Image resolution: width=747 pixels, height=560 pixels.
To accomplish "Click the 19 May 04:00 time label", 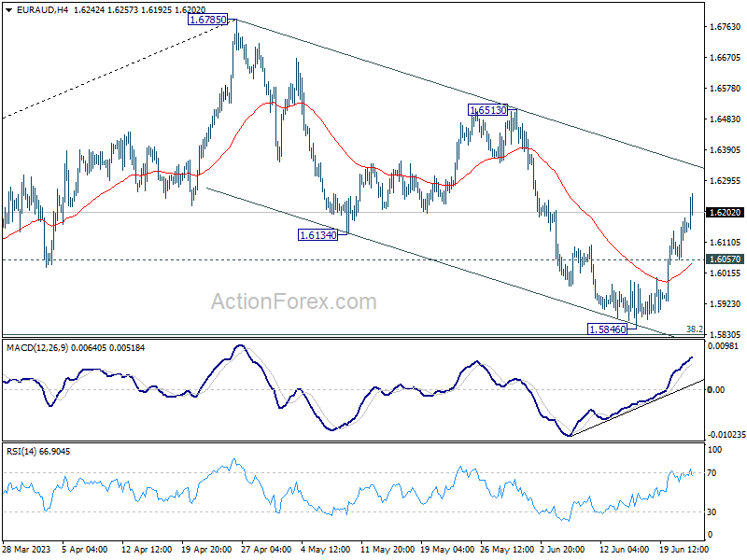I will [x=447, y=549].
